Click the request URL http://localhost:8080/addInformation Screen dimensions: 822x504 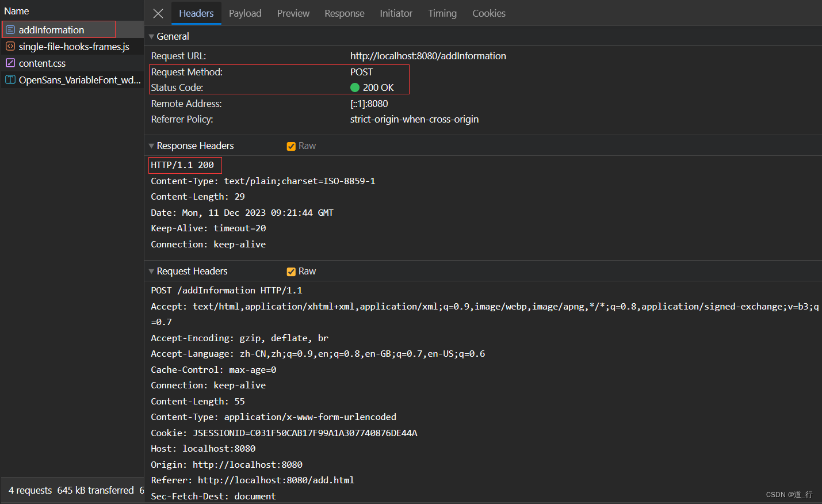[x=428, y=56]
